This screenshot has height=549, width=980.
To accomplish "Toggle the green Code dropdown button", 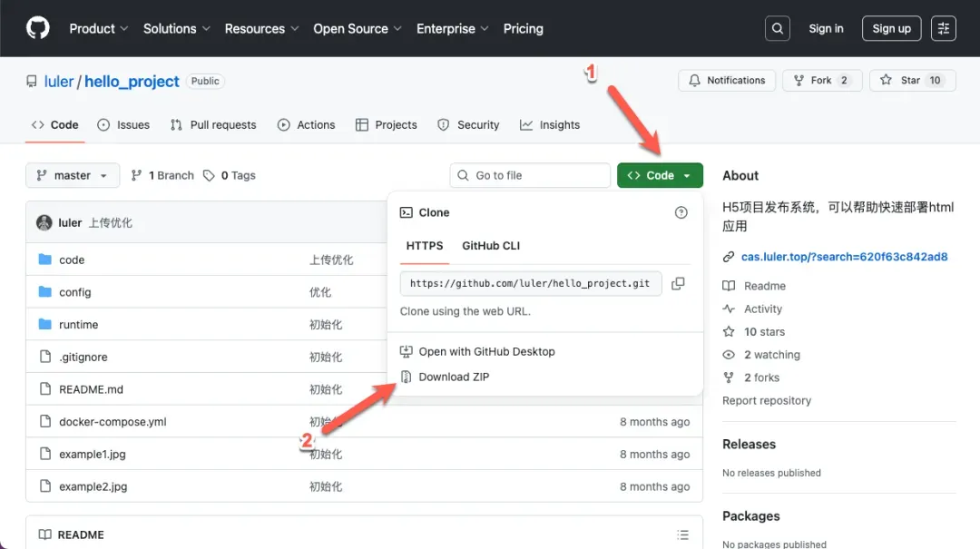I will point(660,175).
